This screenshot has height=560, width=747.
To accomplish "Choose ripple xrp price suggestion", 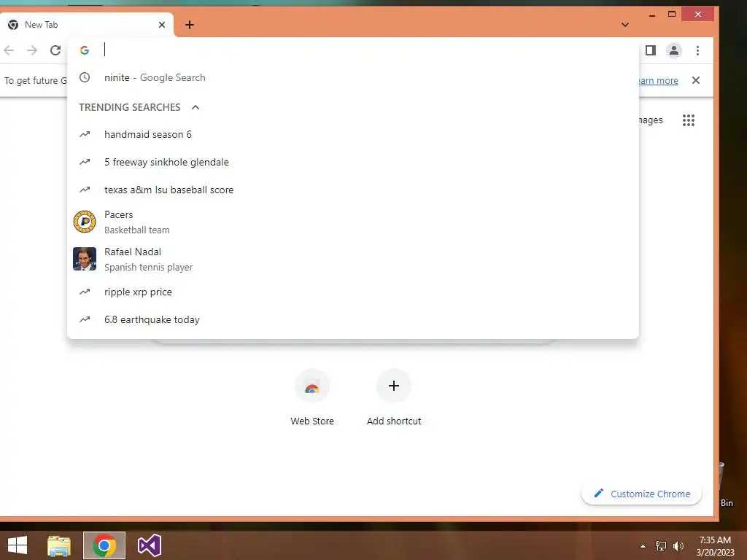I will point(353,292).
